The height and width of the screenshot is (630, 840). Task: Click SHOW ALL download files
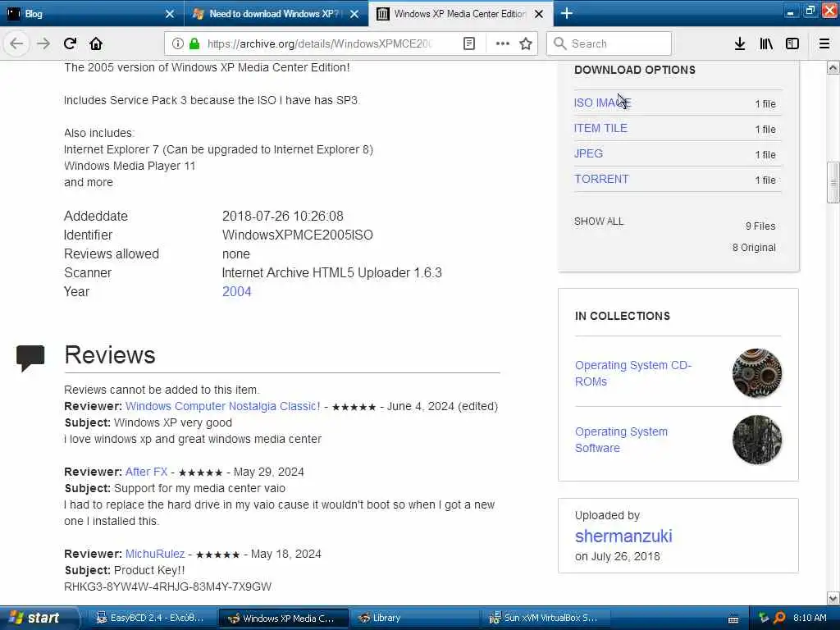599,221
